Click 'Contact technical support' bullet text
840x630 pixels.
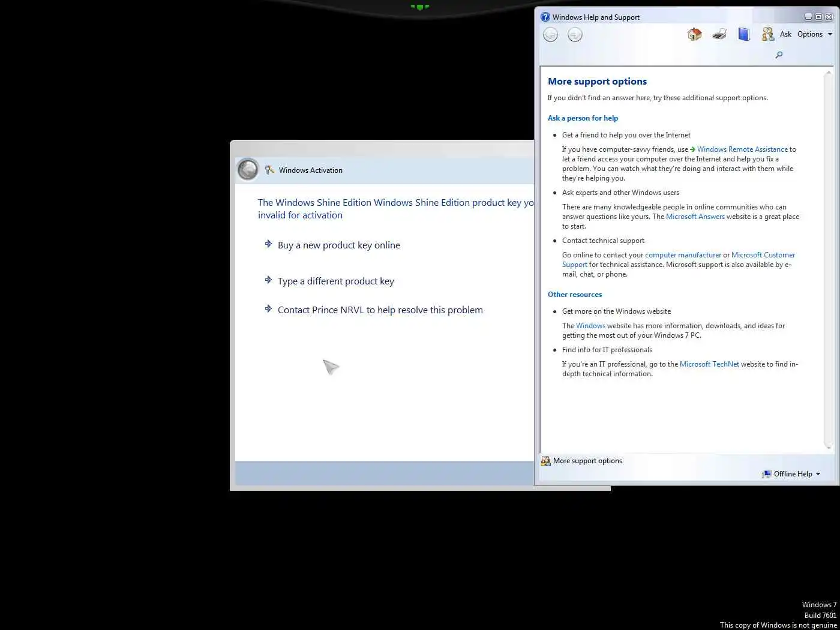coord(603,241)
